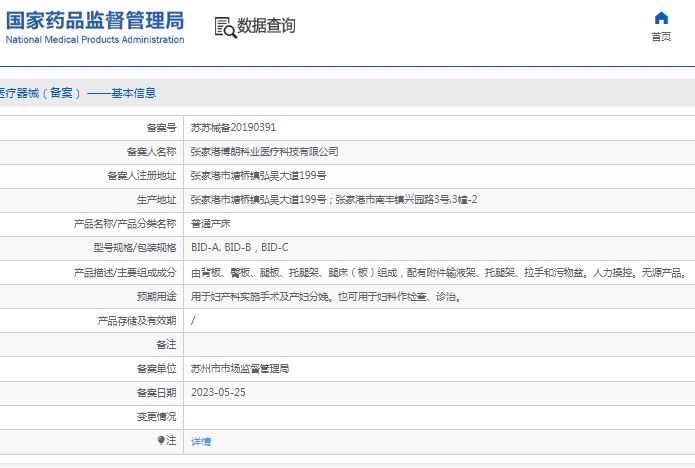Select product name 普通产床
Viewport: 695px width, 468px height.
[x=211, y=223]
